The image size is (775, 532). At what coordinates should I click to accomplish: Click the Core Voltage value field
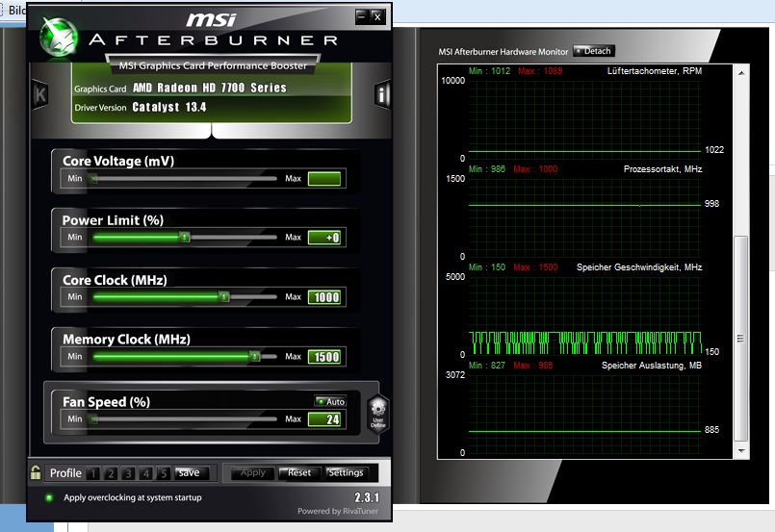click(x=324, y=178)
